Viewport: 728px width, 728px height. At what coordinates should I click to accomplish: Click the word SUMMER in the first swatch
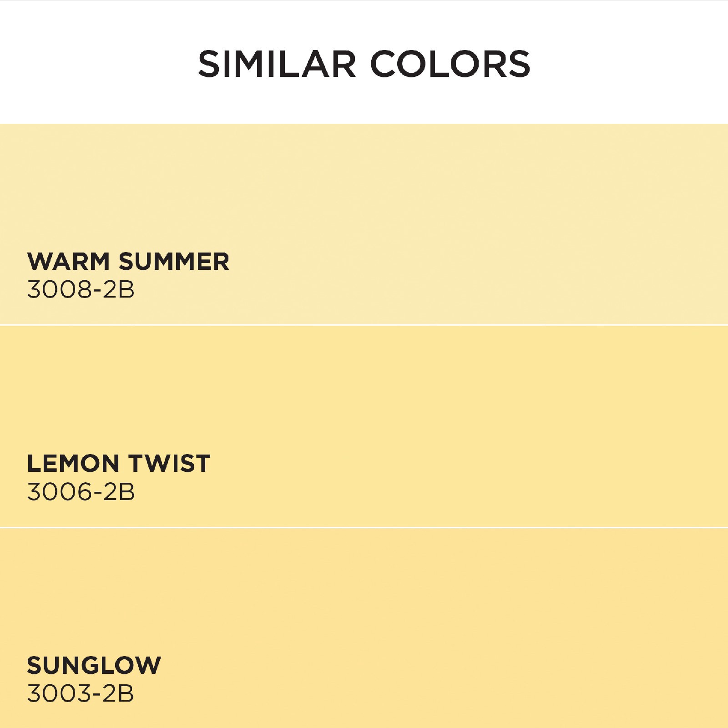(174, 262)
